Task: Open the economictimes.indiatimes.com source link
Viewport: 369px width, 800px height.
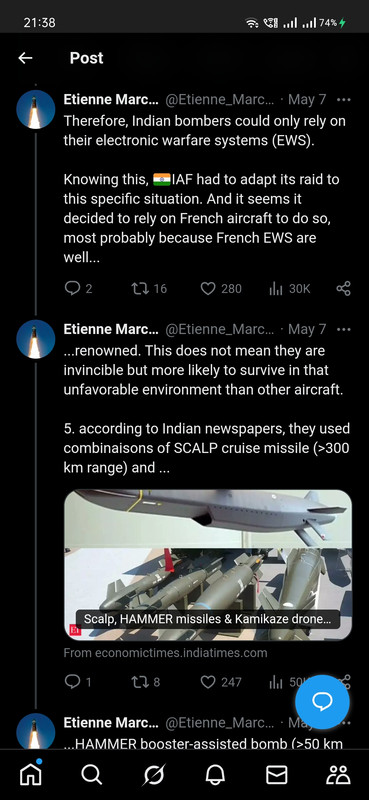Action: [x=165, y=653]
